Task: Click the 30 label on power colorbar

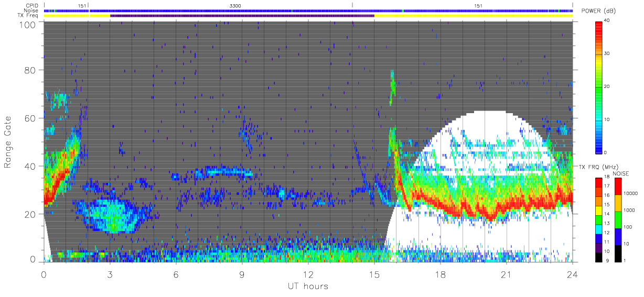Action: tap(608, 53)
